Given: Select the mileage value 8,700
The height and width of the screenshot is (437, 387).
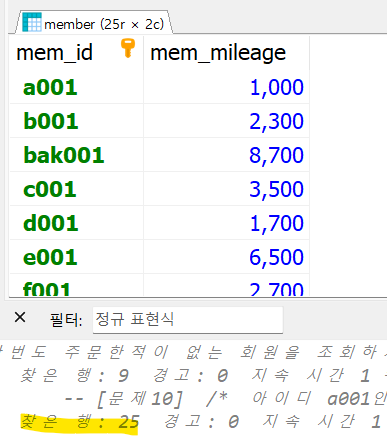Looking at the screenshot, I should pos(226,155).
